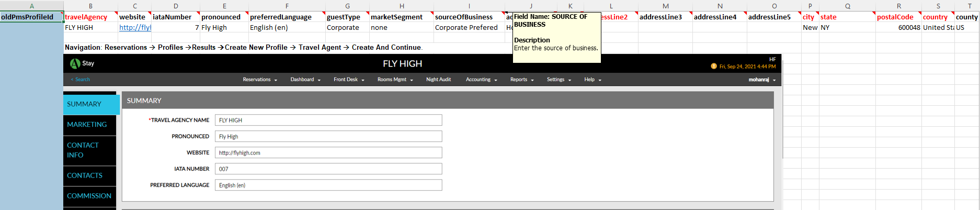Select the FLY HIGH spreadsheet cell
The width and height of the screenshot is (980, 210).
pos(90,27)
